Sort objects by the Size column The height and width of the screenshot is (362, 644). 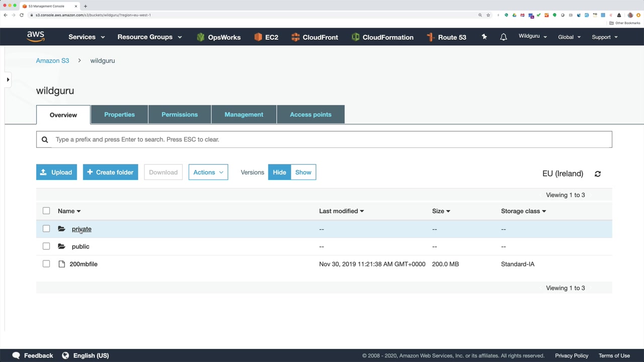coord(441,211)
